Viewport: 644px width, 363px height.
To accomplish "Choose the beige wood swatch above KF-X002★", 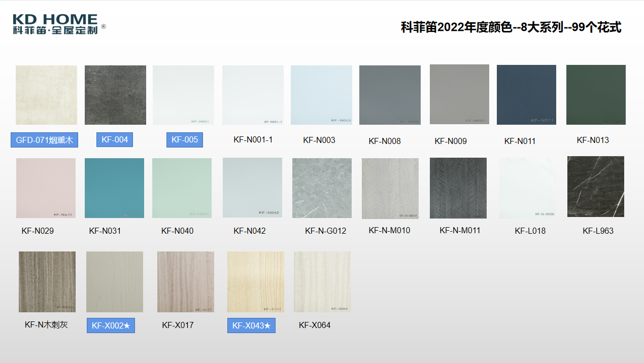I will [115, 282].
